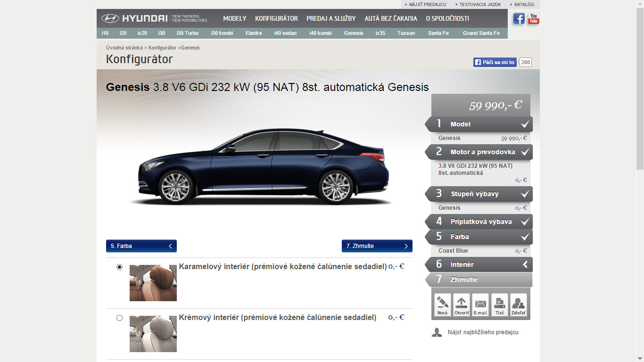
Task: Click the Otvoriť upload icon
Action: pyautogui.click(x=461, y=305)
